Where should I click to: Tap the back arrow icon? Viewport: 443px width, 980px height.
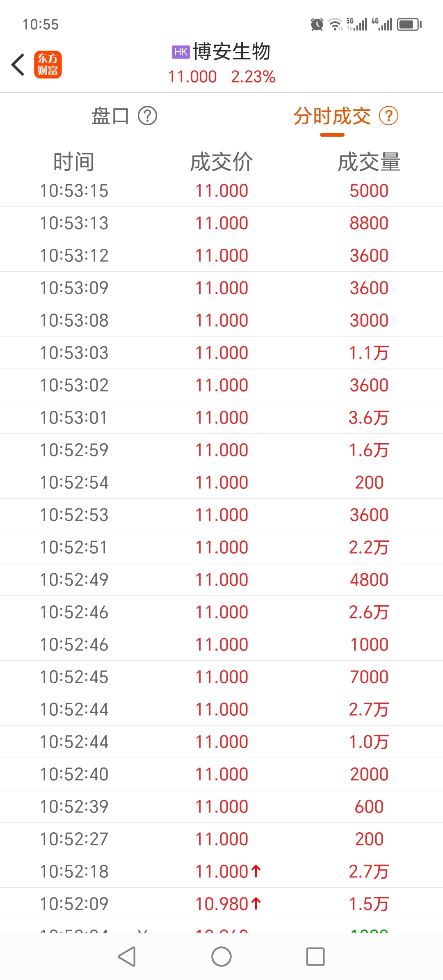(18, 65)
